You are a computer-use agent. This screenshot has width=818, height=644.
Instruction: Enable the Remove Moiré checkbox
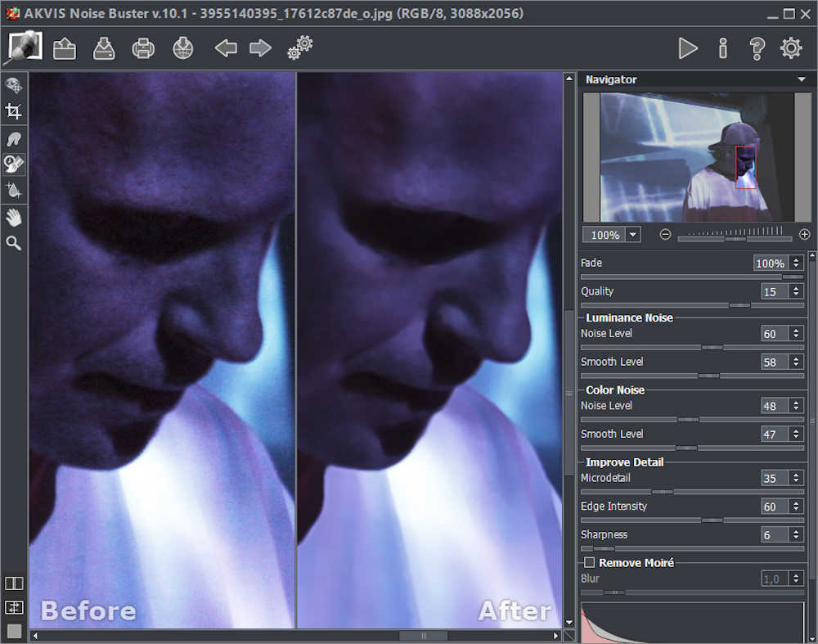(589, 563)
